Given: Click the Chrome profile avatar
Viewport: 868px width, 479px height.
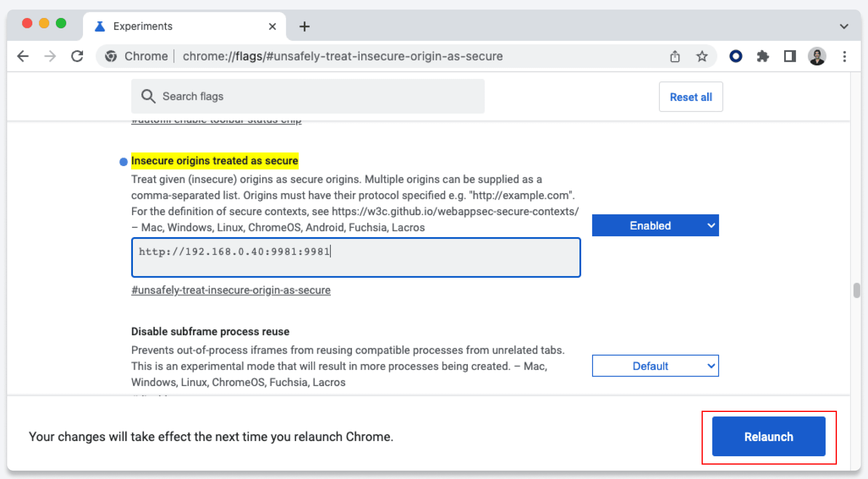Looking at the screenshot, I should pos(817,56).
